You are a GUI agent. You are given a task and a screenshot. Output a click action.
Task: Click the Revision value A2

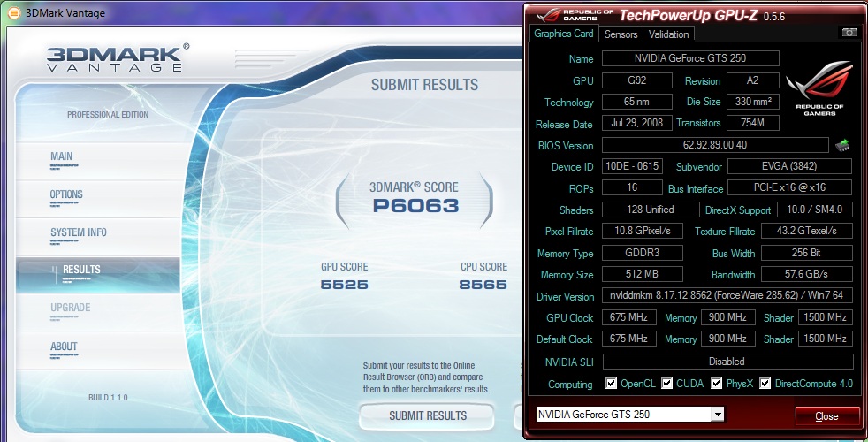click(x=753, y=80)
